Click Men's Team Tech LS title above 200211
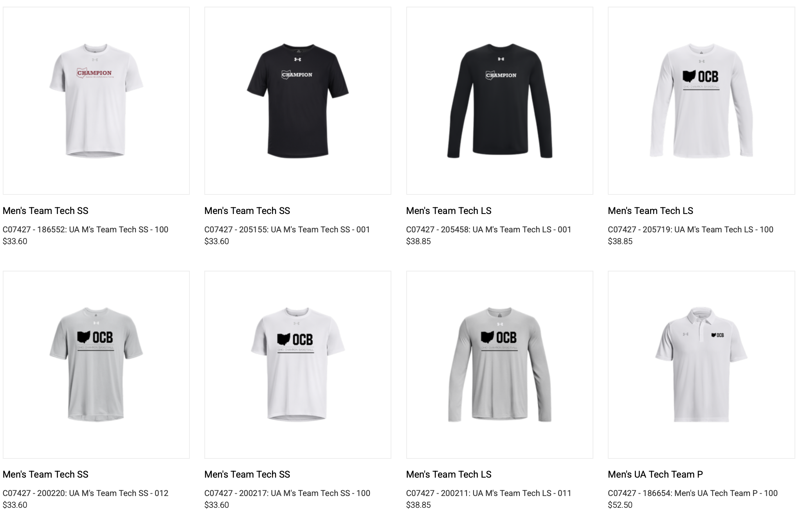 click(x=449, y=474)
